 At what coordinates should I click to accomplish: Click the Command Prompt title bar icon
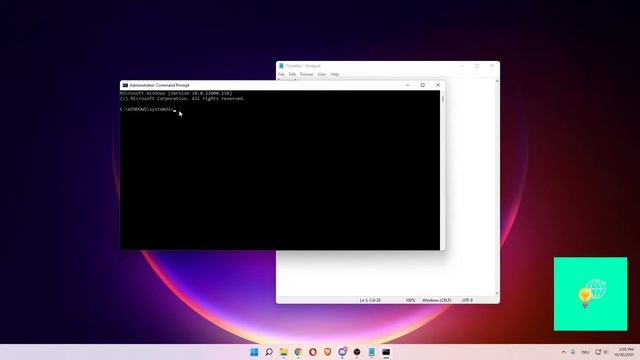[125, 85]
